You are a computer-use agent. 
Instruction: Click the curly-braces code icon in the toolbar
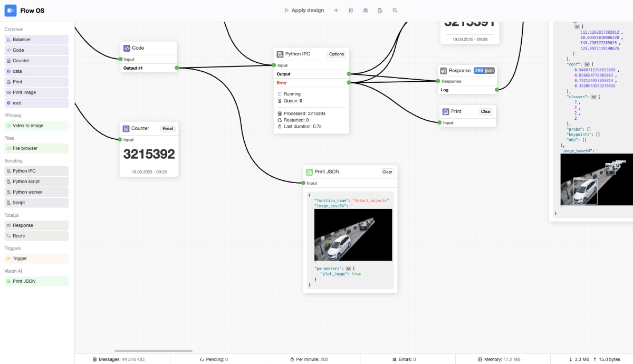click(351, 10)
